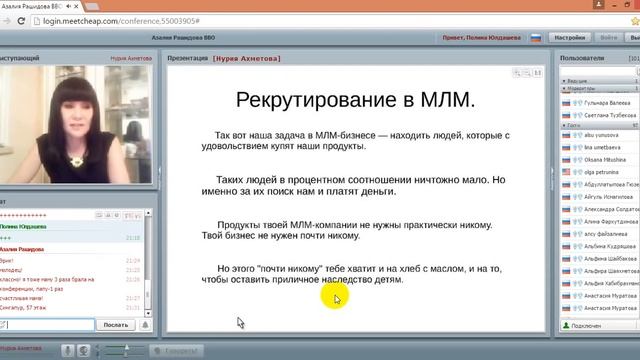The height and width of the screenshot is (360, 640).
Task: Select user olga petrunina in list
Action: (x=601, y=172)
